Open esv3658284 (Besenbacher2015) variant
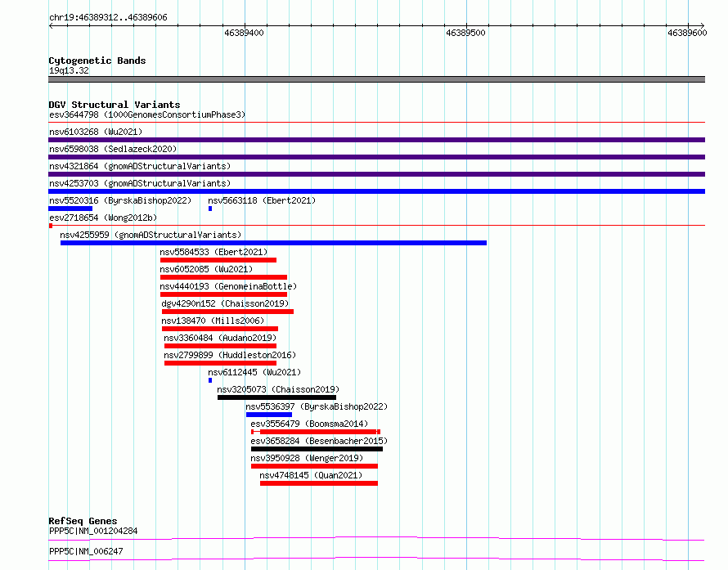Viewport: 728px width, 570px height. pos(319,441)
